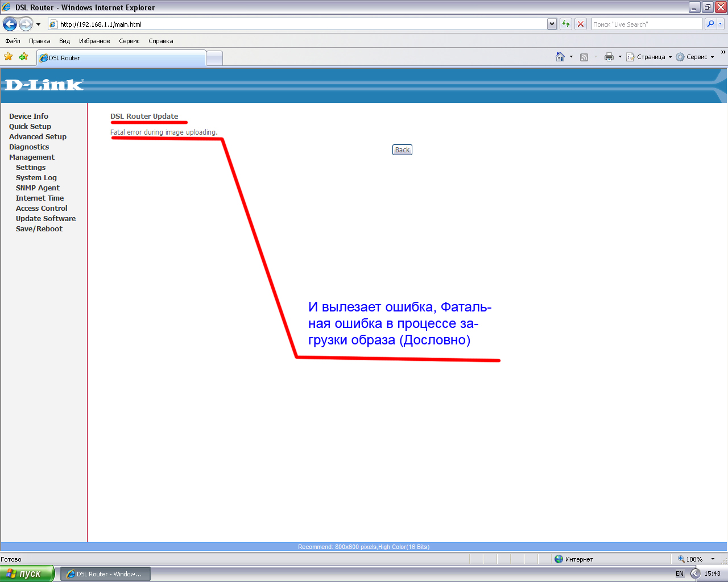Click the Live Search magnifier icon
Screen dimensions: 728x582
[x=710, y=24]
